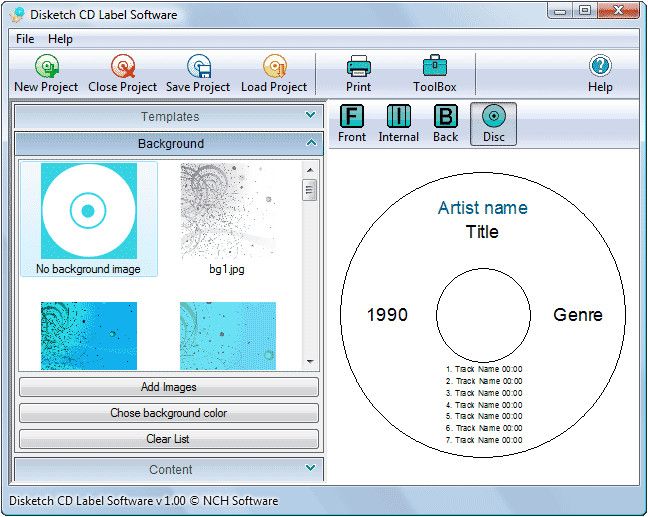Select the Artist name text on disc
Screen dimensions: 648x517
[x=483, y=207]
